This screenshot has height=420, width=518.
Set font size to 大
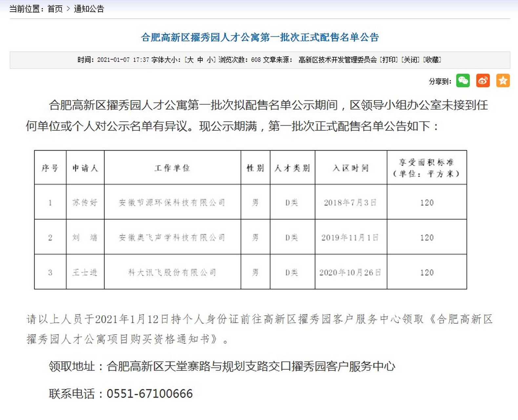(190, 60)
